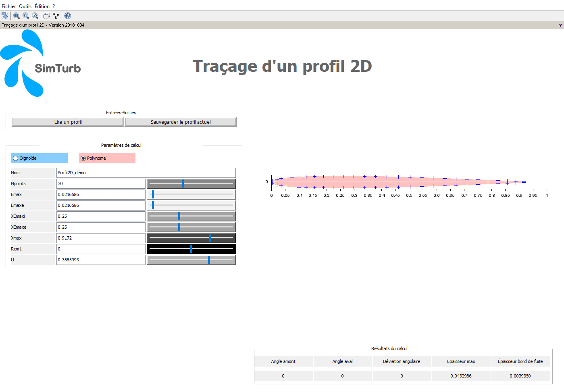Open help with blue question mark icon
Screen dimensions: 564x392
point(68,16)
